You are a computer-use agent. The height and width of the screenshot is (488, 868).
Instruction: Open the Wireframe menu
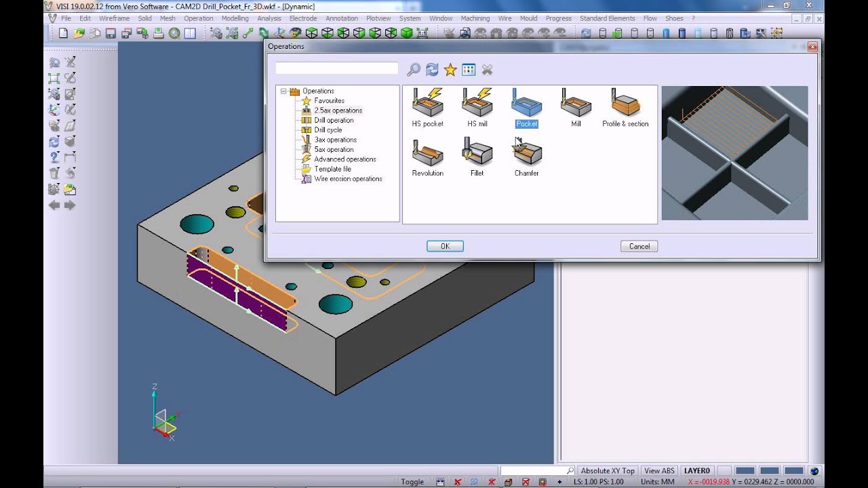pos(115,18)
